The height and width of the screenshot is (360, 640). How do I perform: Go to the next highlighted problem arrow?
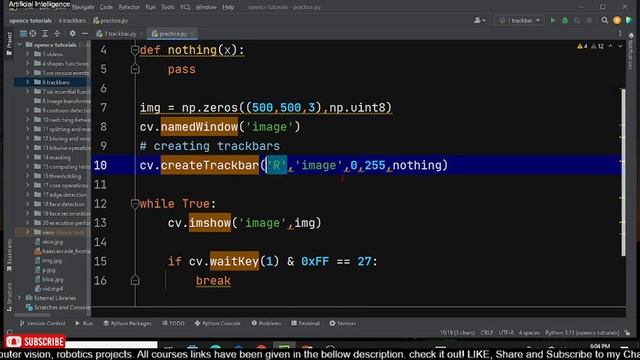(x=620, y=46)
